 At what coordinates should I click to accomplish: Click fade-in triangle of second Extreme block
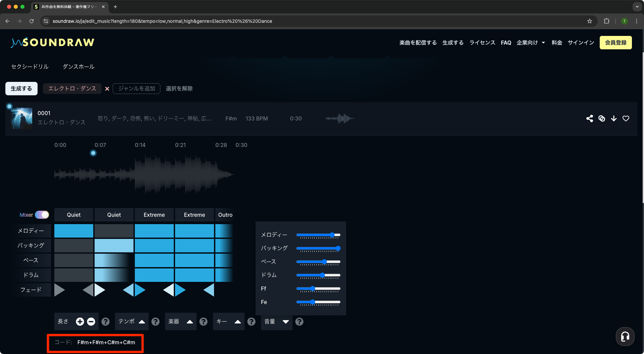tap(180, 290)
